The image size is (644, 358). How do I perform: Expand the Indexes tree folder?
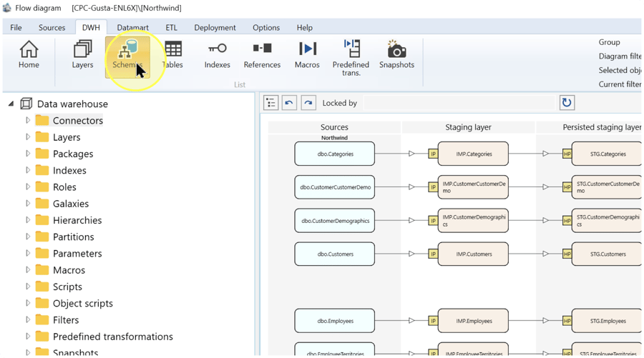pos(27,170)
